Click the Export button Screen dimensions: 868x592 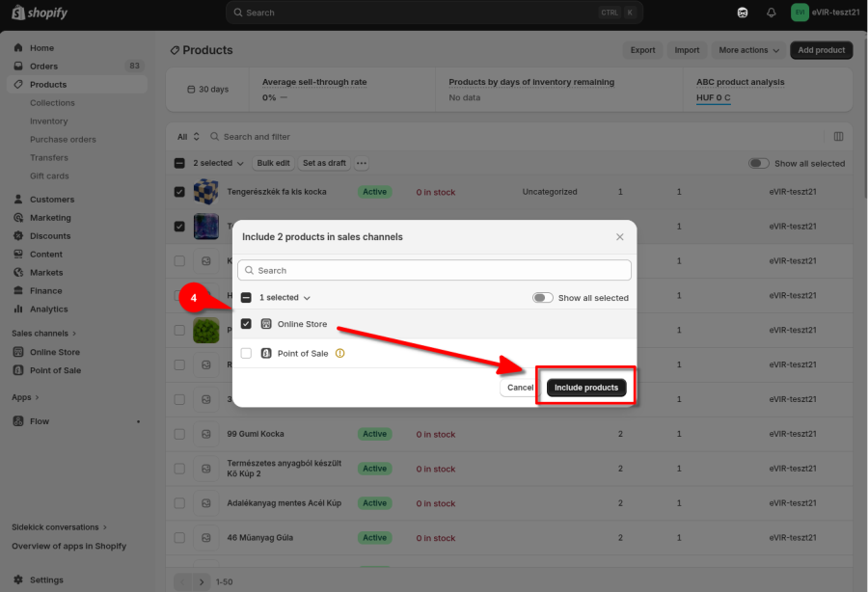click(642, 50)
